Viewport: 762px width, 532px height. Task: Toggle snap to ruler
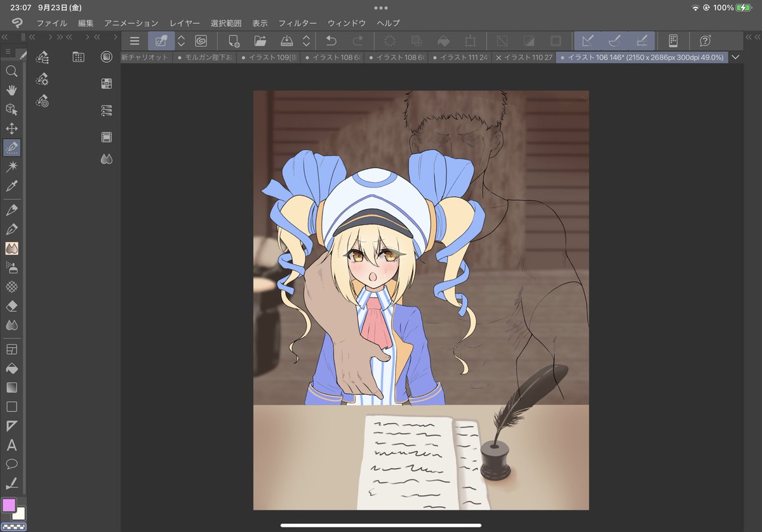[x=587, y=41]
